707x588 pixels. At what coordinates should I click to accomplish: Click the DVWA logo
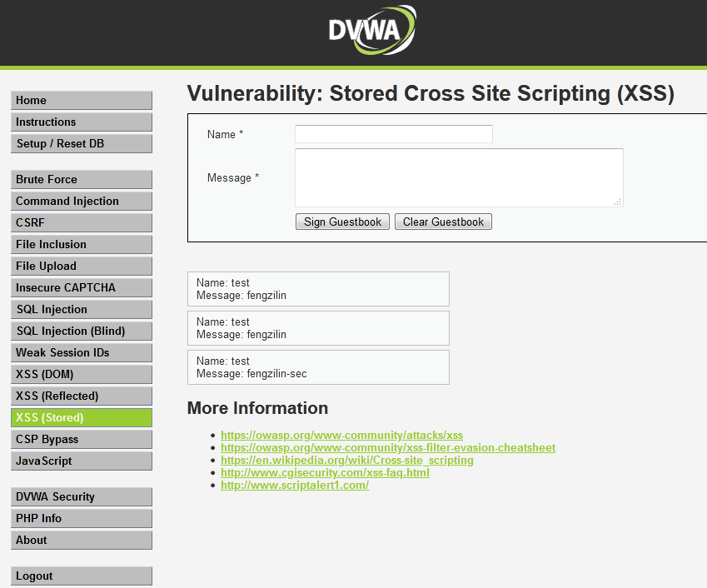(x=372, y=30)
